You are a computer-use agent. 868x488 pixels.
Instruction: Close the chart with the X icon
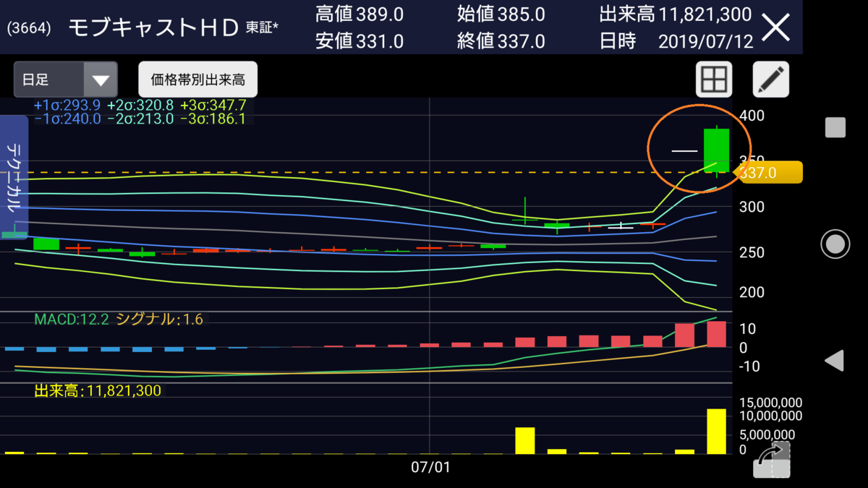tap(777, 27)
